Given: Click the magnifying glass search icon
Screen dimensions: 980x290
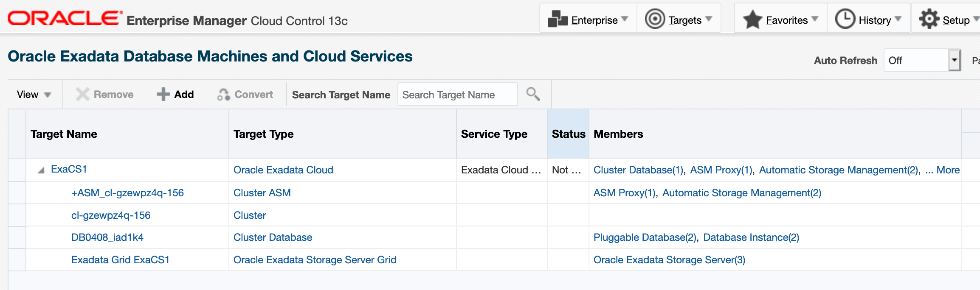Looking at the screenshot, I should click(x=533, y=94).
